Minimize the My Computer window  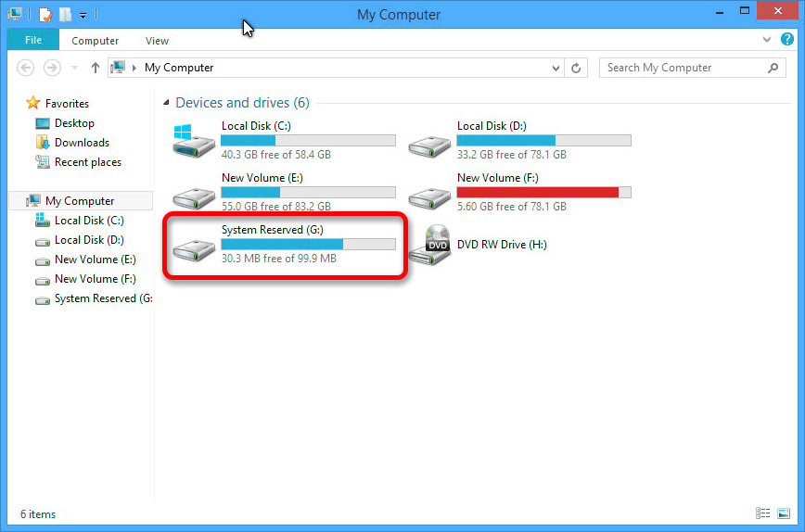720,11
